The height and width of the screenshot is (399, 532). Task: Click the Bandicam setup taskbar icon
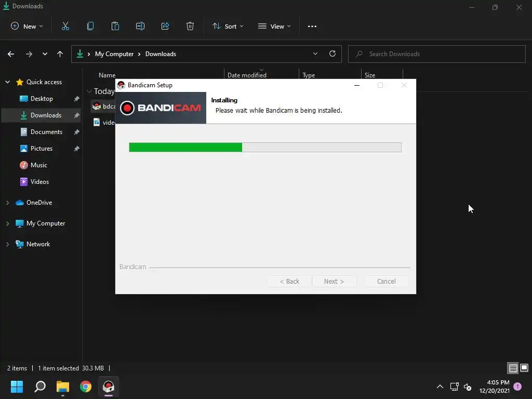pos(109,387)
